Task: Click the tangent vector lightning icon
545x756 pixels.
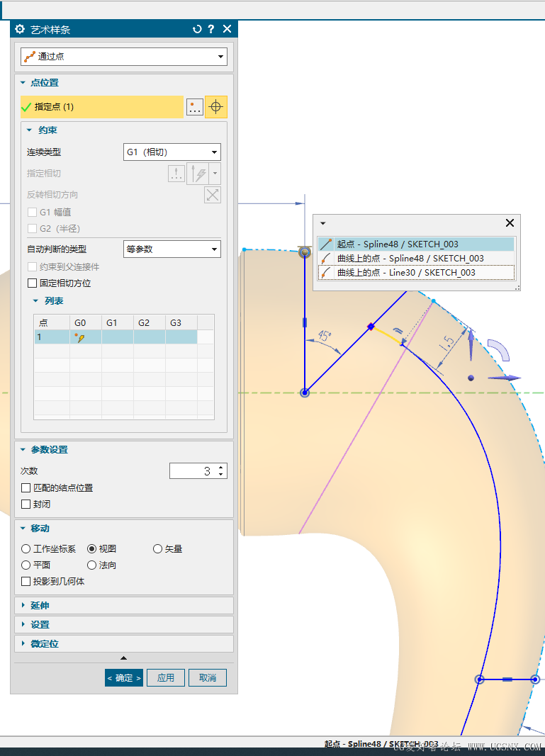Action: (198, 174)
